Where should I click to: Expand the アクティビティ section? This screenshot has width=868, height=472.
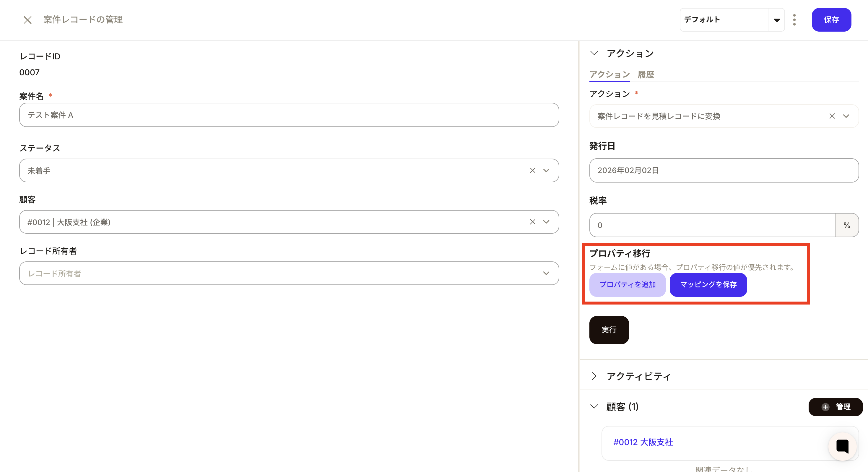point(594,376)
